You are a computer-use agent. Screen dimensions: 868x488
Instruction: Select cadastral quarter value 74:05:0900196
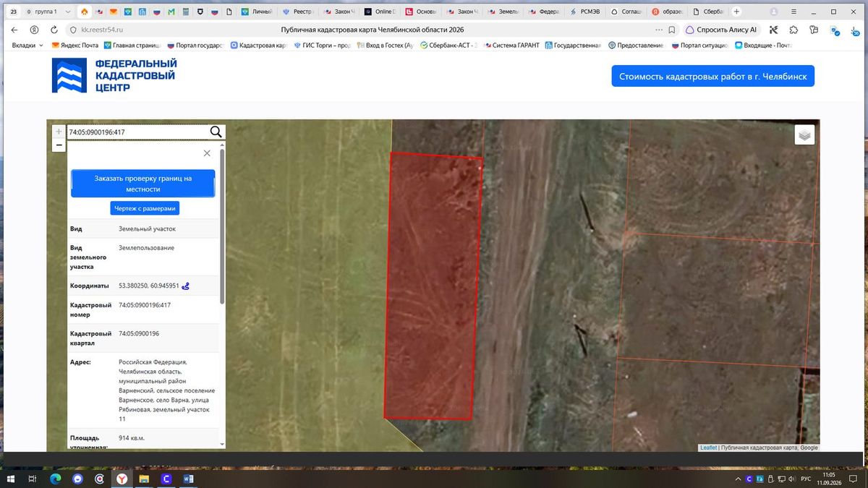(139, 333)
